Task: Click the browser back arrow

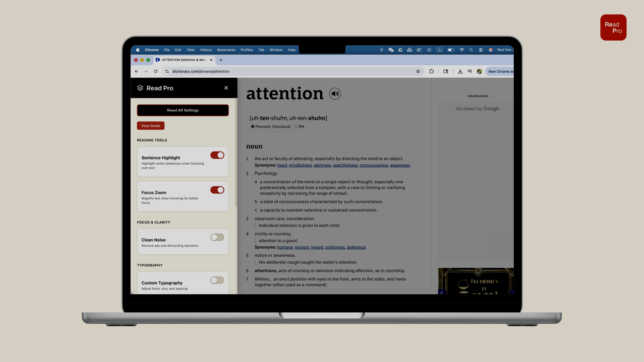Action: (x=137, y=71)
